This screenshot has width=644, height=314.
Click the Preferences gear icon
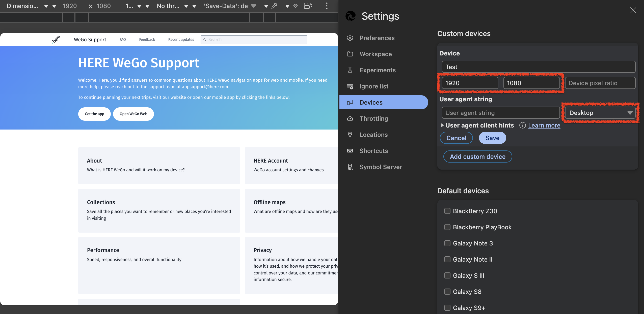350,38
